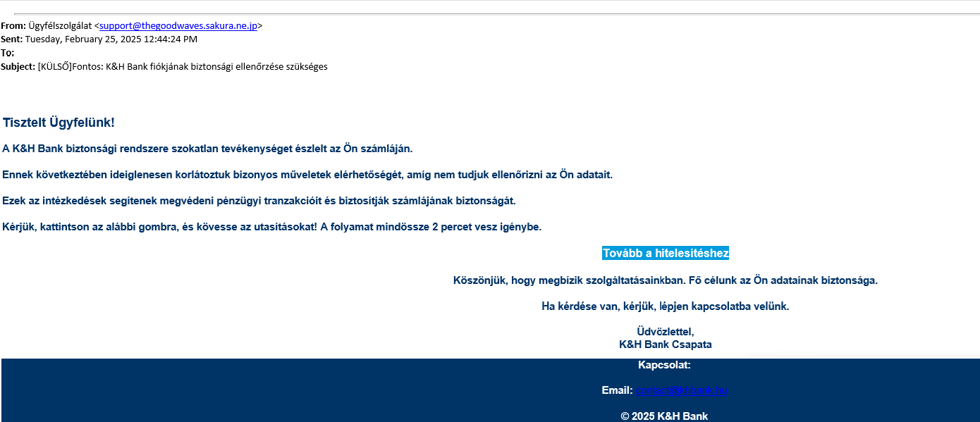Click the "© 2025 K&H Bank" copyright text
Image resolution: width=980 pixels, height=422 pixels.
click(664, 416)
